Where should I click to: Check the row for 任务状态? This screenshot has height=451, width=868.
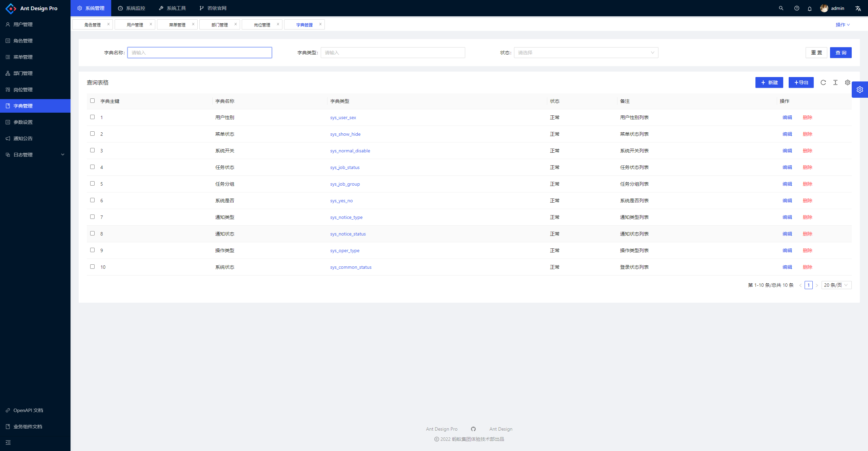point(92,167)
